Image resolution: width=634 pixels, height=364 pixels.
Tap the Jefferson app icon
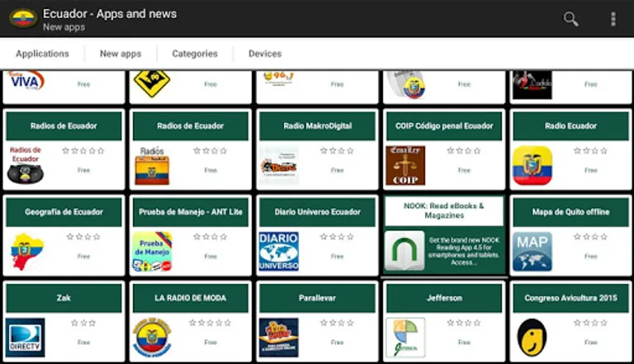pyautogui.click(x=405, y=338)
